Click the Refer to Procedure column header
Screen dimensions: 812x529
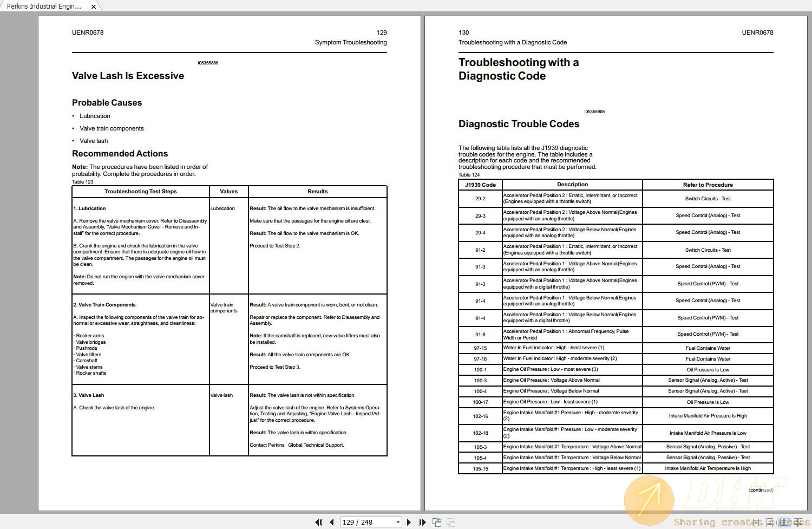tap(708, 185)
